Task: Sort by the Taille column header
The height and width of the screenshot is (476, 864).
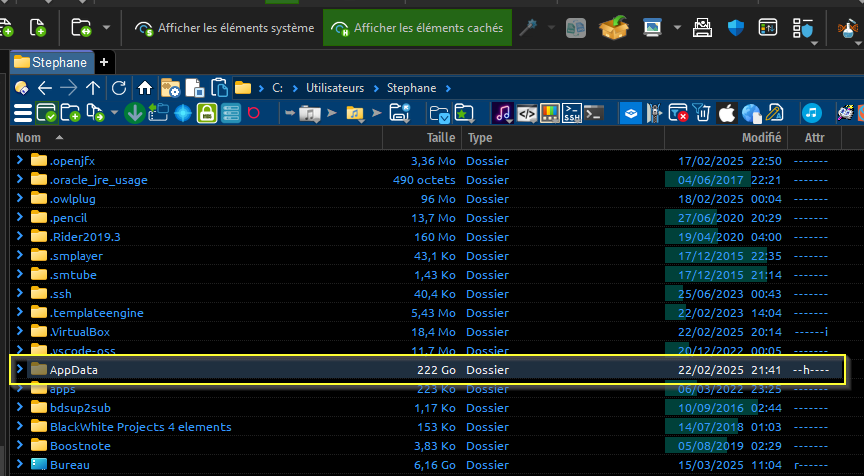Action: 440,137
